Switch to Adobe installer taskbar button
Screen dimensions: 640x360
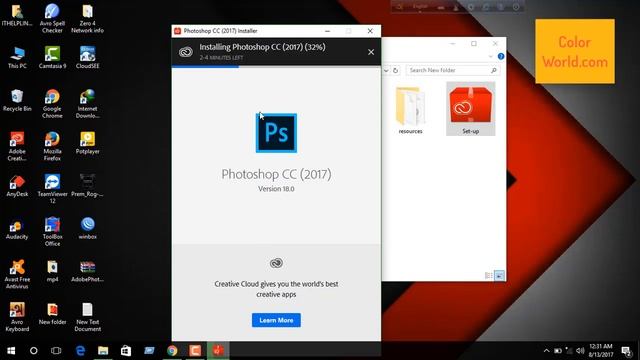218,351
